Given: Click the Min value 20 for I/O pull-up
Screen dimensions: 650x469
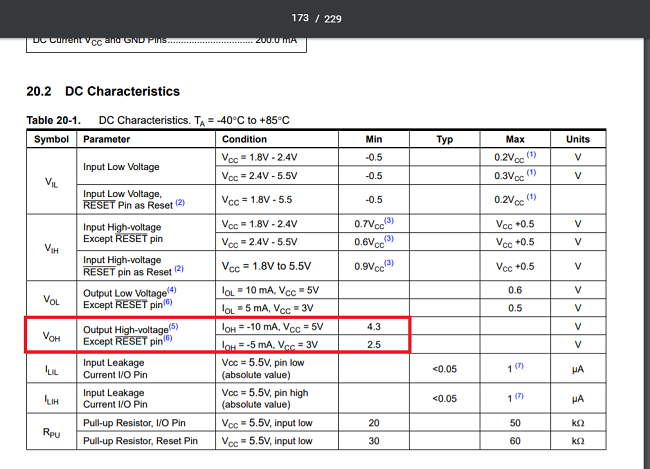Looking at the screenshot, I should 374,423.
